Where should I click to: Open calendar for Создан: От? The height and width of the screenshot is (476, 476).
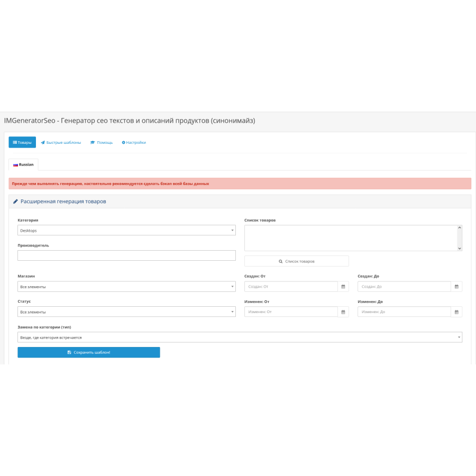(343, 287)
